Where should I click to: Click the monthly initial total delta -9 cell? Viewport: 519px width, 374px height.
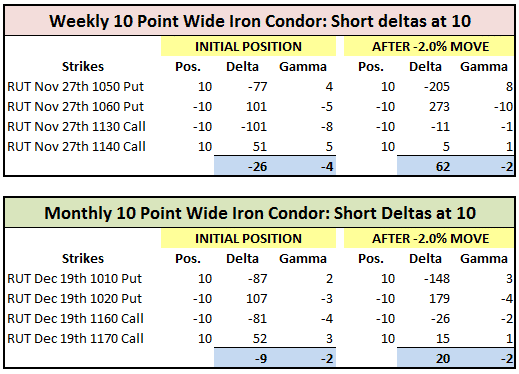tap(242, 358)
